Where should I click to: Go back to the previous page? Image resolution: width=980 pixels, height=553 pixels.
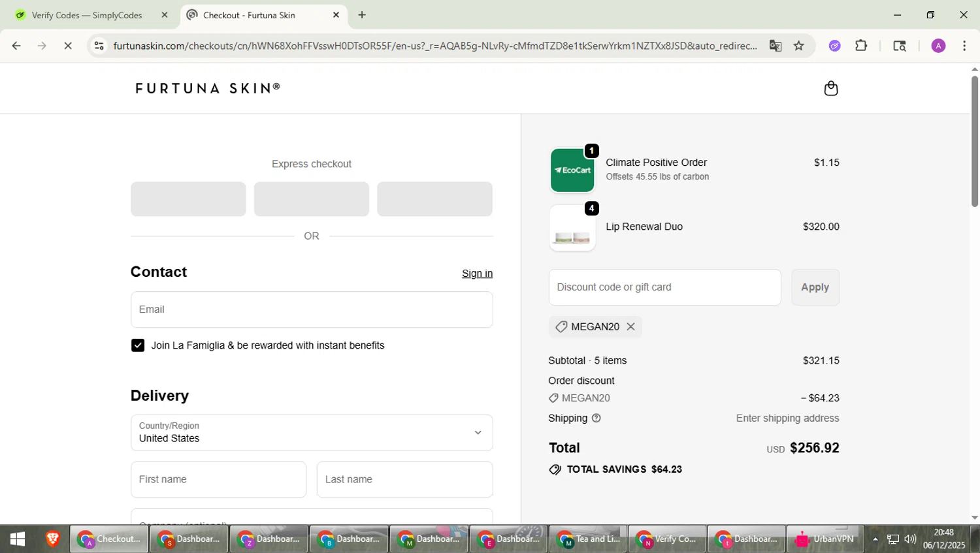16,46
